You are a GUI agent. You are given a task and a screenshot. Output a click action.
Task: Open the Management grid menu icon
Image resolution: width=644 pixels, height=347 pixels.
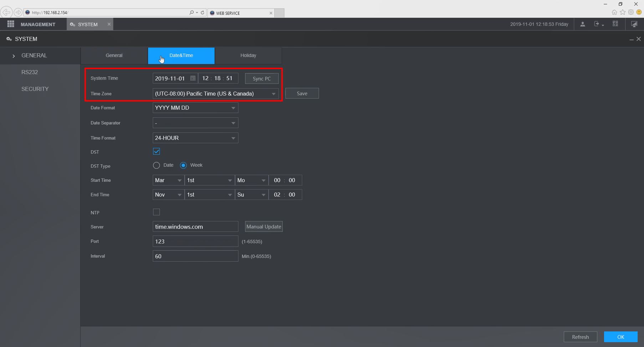[x=11, y=24]
